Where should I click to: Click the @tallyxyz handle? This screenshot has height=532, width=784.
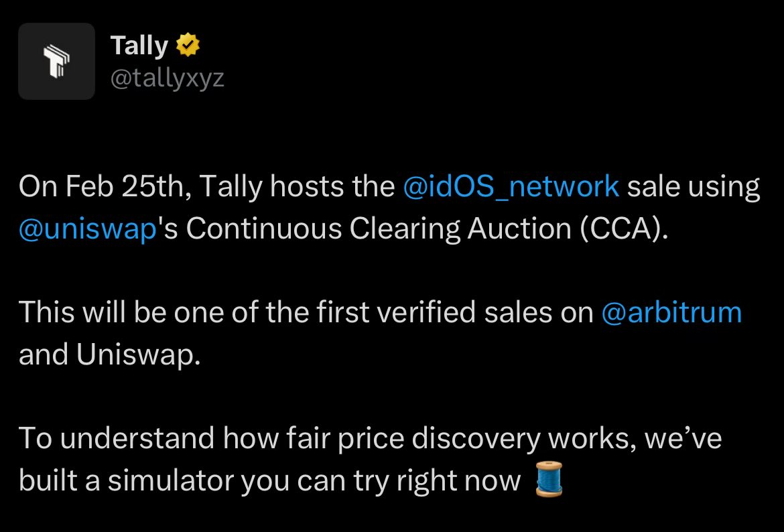[167, 78]
